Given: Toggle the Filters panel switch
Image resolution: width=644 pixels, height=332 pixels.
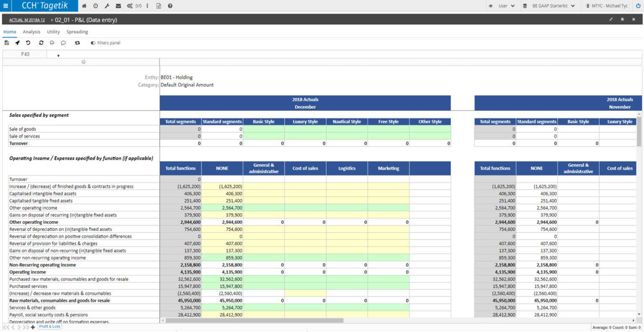Looking at the screenshot, I should (x=93, y=43).
